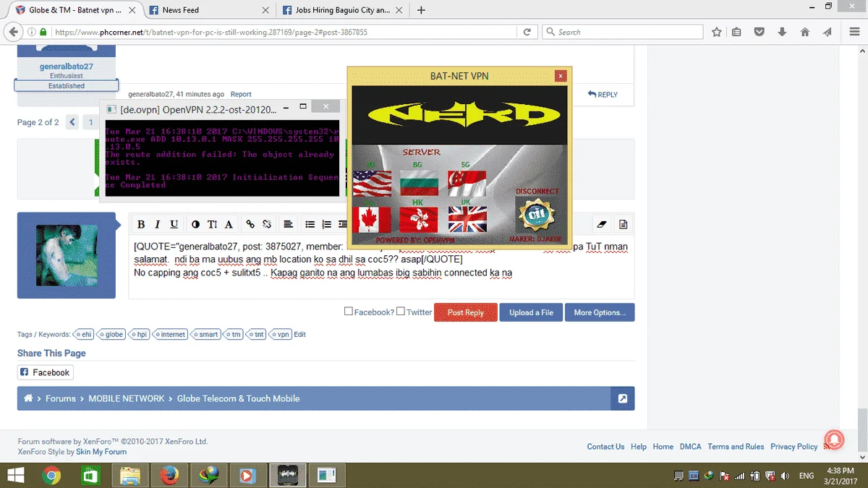The width and height of the screenshot is (868, 488).
Task: Open the font family dropdown in editor
Action: click(x=229, y=224)
